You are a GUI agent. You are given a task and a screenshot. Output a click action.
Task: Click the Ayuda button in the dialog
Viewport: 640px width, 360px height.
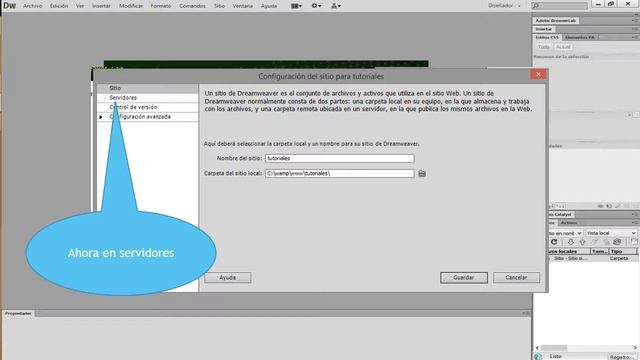(x=228, y=278)
